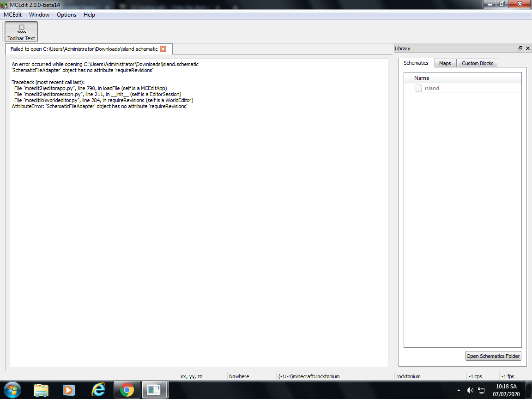Click the Name column header
The height and width of the screenshot is (399, 532).
[462, 78]
